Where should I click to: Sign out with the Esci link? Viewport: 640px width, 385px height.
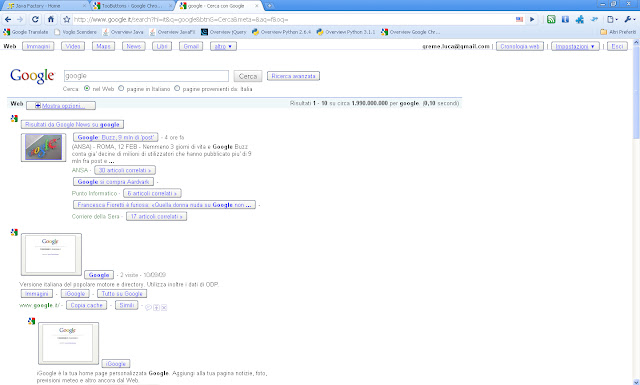coord(617,46)
